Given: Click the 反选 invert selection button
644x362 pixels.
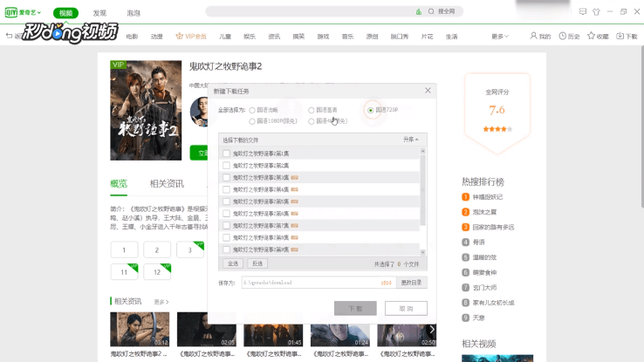Looking at the screenshot, I should (257, 263).
